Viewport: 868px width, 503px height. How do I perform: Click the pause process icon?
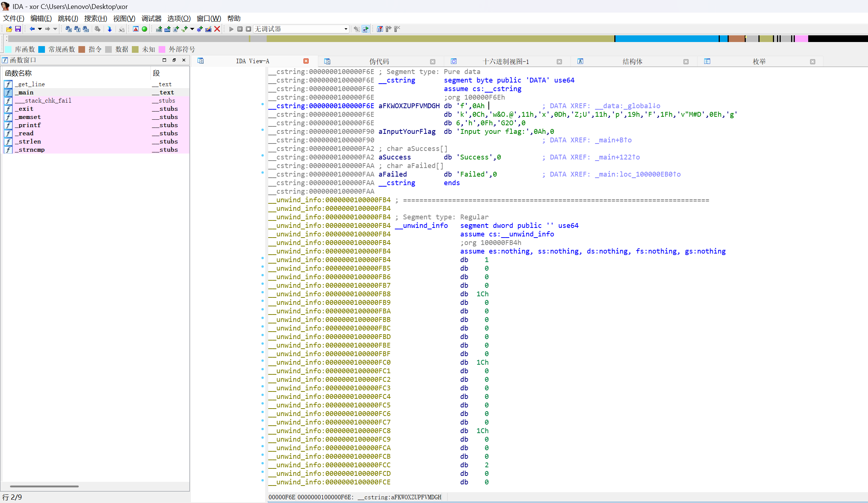240,29
